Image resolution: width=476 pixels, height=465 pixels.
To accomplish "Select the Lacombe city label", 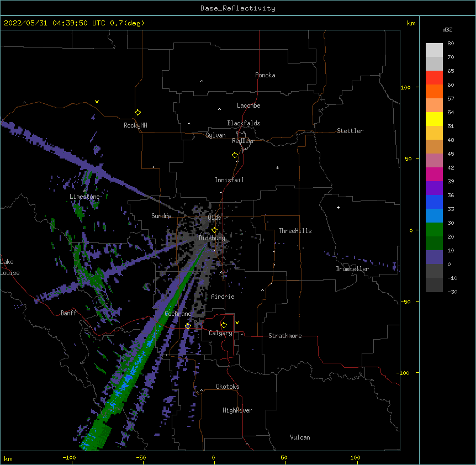I will click(248, 105).
